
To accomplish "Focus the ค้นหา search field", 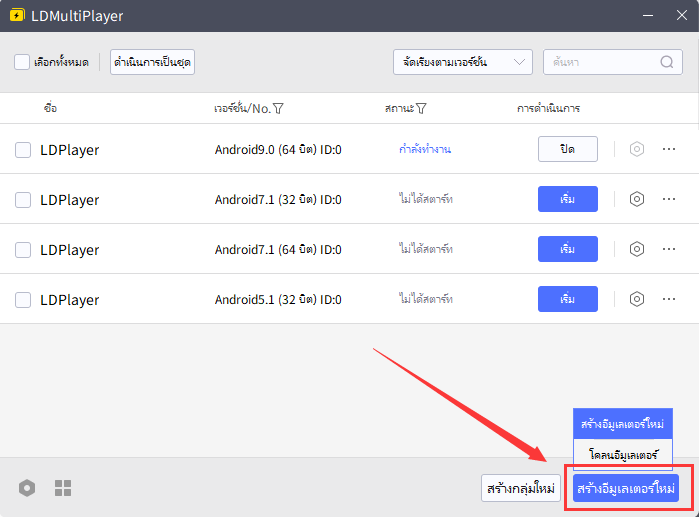I will pyautogui.click(x=613, y=62).
